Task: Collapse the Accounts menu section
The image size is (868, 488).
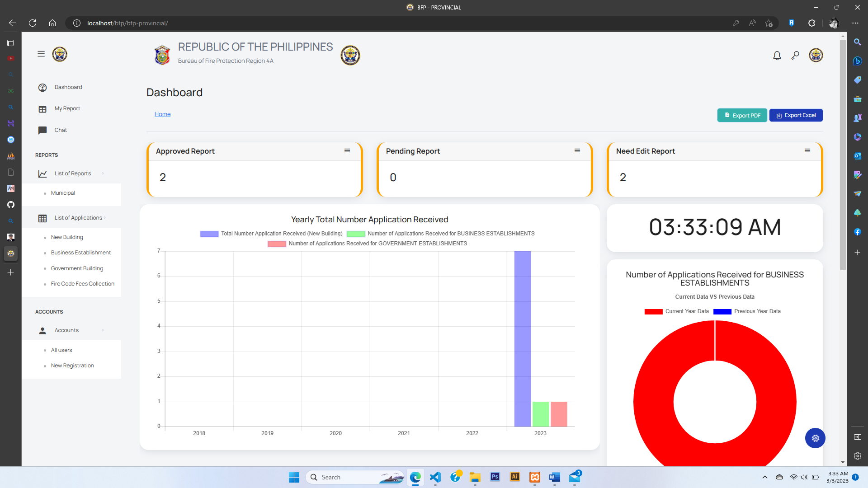Action: coord(66,330)
